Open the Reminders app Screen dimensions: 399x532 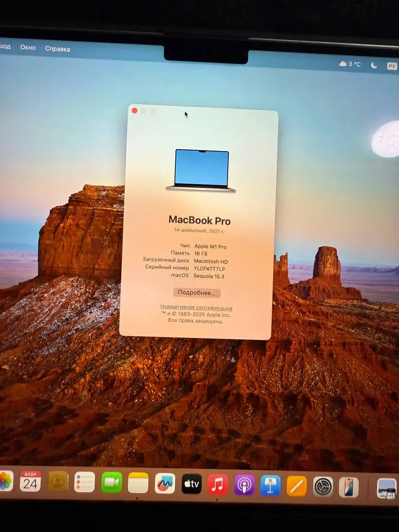(84, 483)
